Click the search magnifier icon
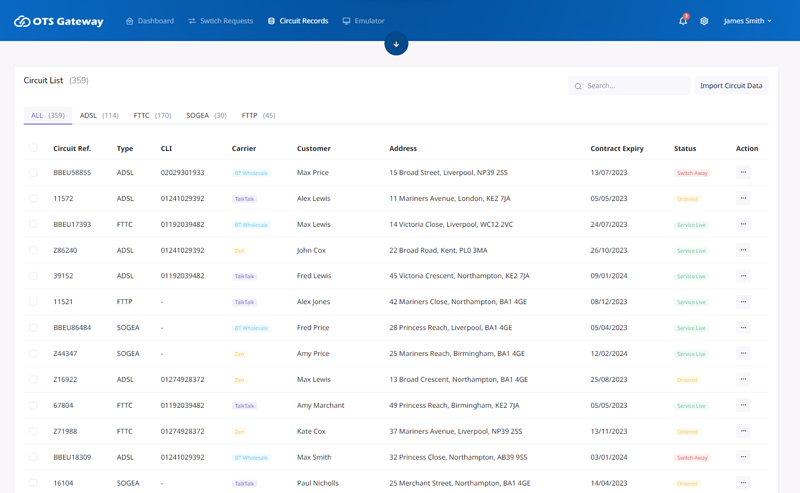The width and height of the screenshot is (800, 493). point(578,86)
